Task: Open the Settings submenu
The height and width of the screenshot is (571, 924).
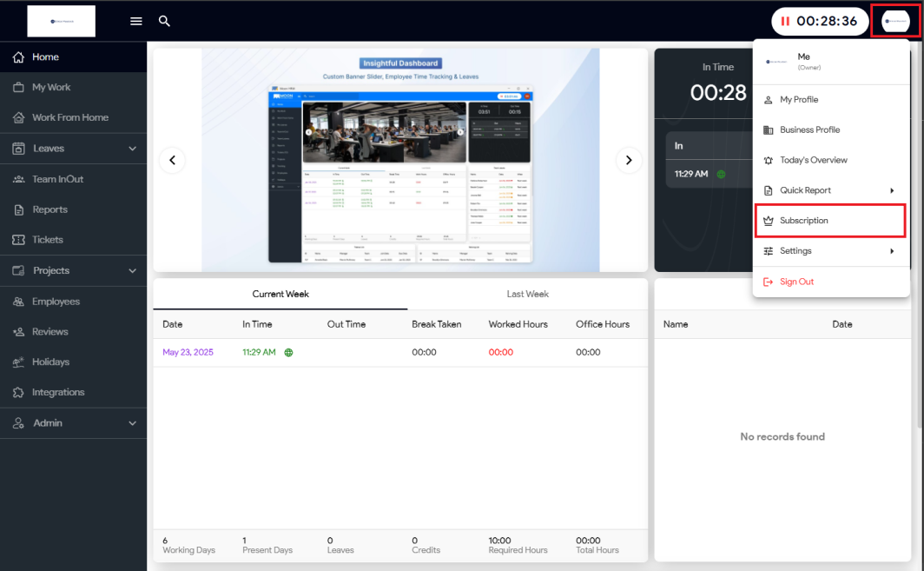Action: (x=829, y=251)
